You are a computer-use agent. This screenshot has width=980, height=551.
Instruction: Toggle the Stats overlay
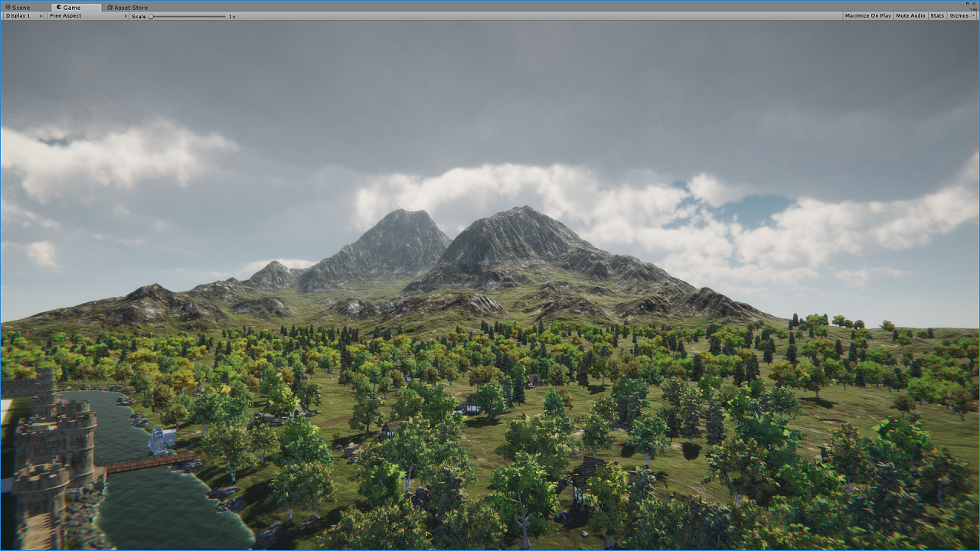pos(937,16)
